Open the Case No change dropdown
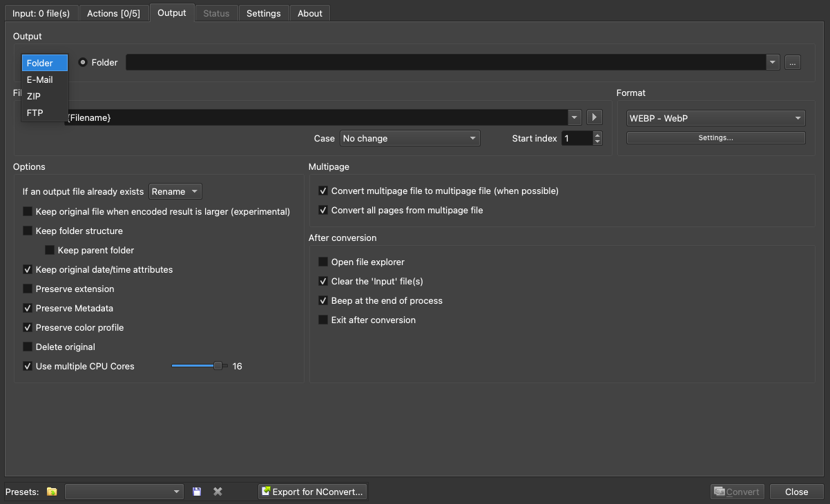Image resolution: width=830 pixels, height=504 pixels. [409, 138]
